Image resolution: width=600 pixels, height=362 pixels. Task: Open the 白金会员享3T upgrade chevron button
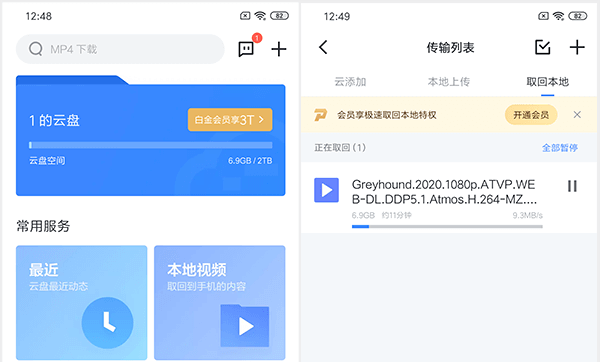click(230, 120)
